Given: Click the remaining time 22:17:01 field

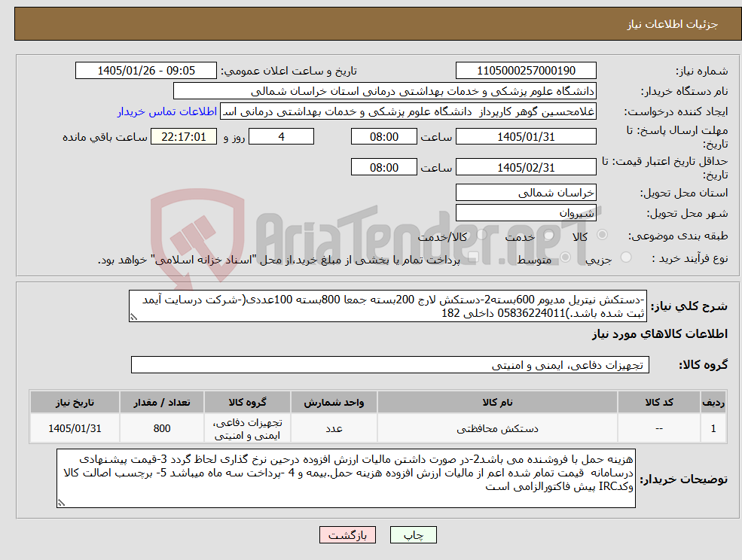Looking at the screenshot, I should click(x=184, y=137).
